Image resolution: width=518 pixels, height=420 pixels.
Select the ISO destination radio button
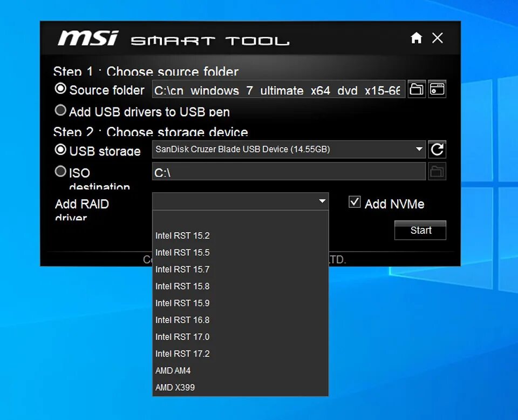61,172
